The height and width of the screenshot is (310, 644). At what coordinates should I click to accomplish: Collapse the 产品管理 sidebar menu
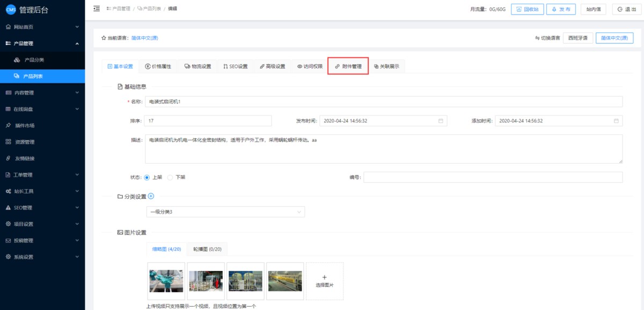42,44
